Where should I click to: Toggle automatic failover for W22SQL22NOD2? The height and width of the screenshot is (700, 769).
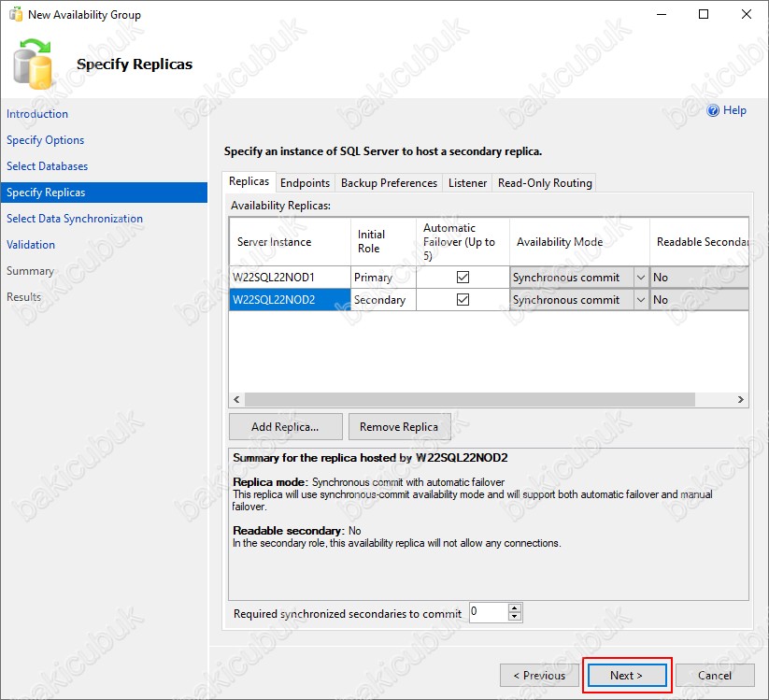[x=463, y=299]
